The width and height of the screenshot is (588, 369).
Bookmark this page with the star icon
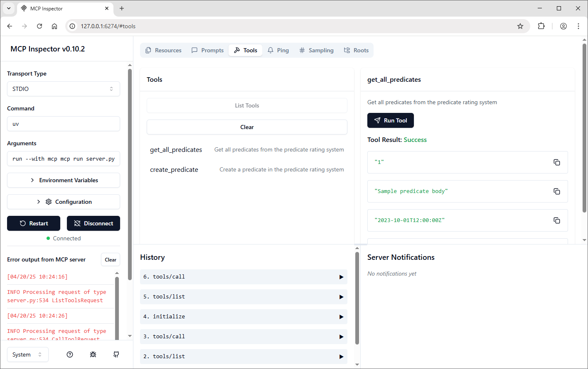tap(520, 26)
